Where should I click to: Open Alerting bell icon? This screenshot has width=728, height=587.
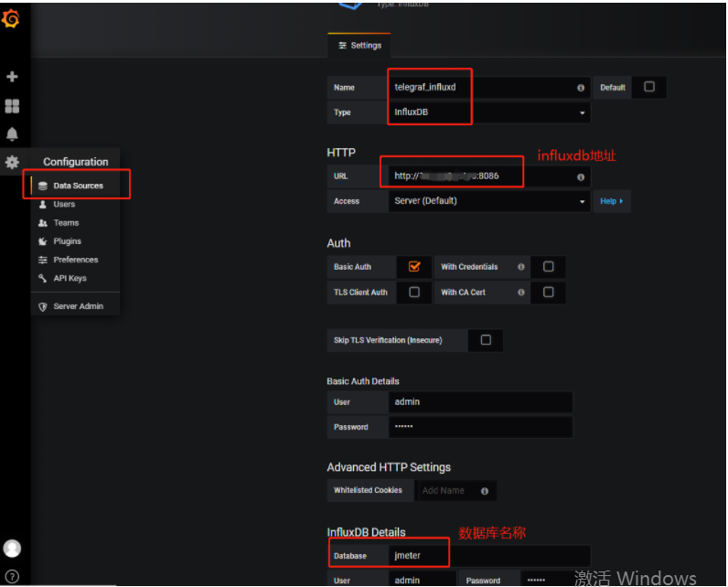pyautogui.click(x=12, y=134)
